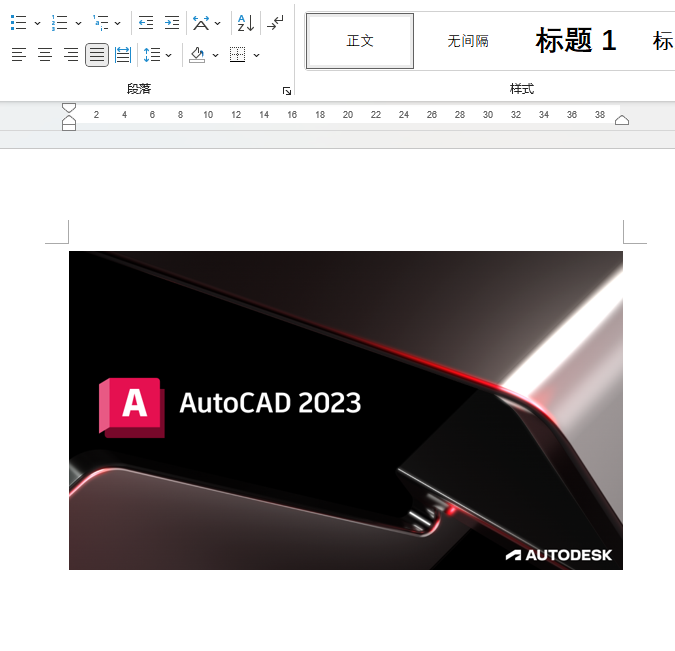
Task: Open borders dropdown arrow
Action: (256, 55)
